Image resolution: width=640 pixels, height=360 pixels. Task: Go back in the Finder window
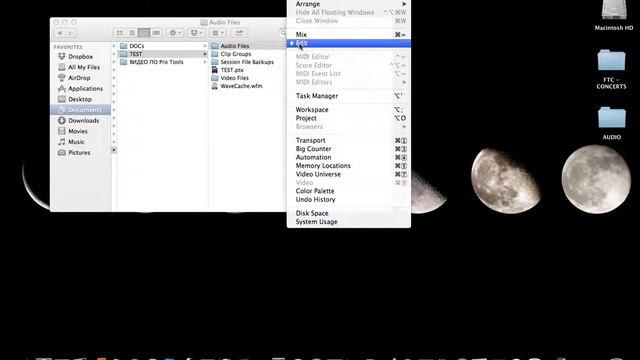click(x=60, y=33)
